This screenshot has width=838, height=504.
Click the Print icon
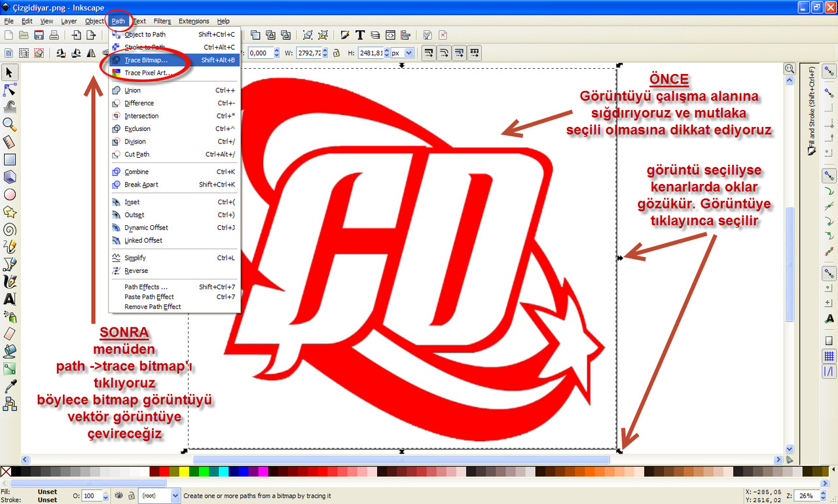(x=54, y=35)
